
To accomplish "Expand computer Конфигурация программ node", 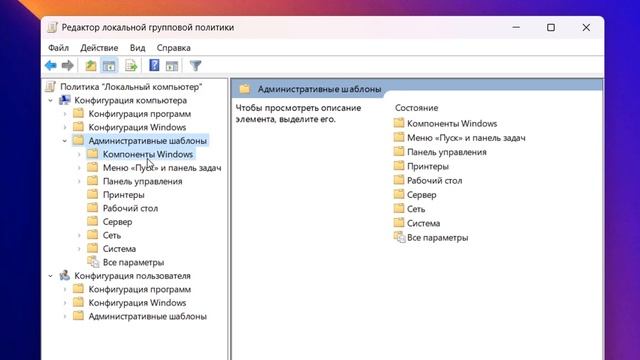I will pos(64,113).
